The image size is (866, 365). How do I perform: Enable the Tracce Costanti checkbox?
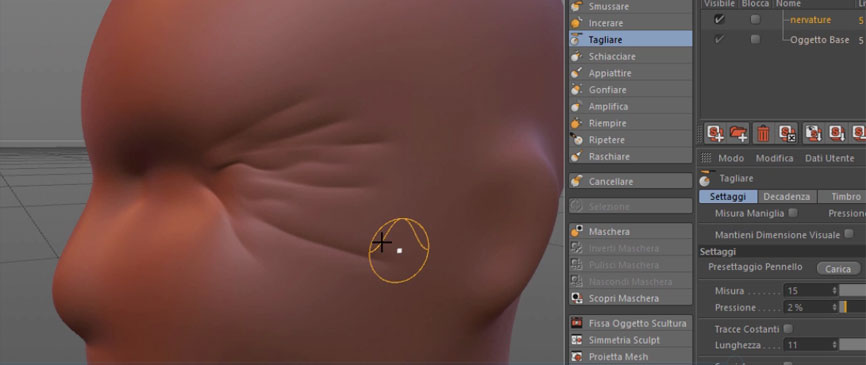coord(788,329)
